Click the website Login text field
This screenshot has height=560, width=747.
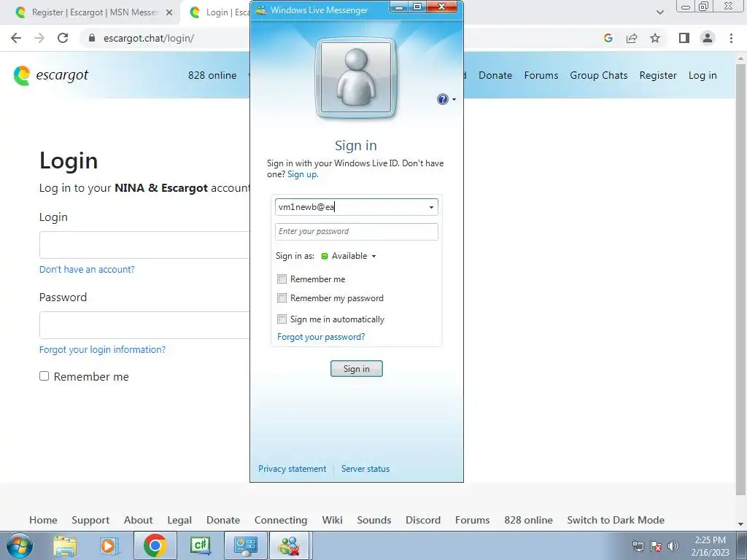tap(145, 245)
